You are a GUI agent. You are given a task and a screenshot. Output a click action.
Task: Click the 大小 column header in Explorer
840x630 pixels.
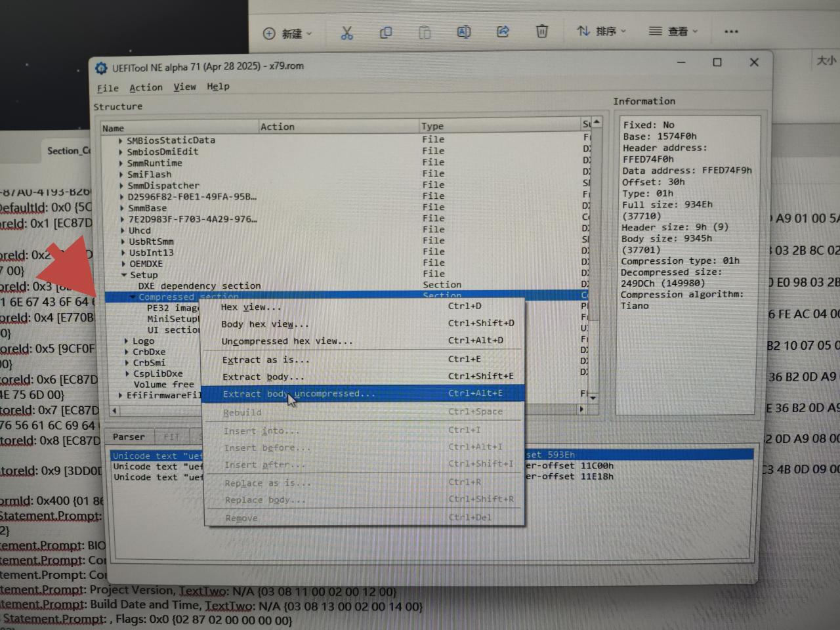tap(826, 60)
